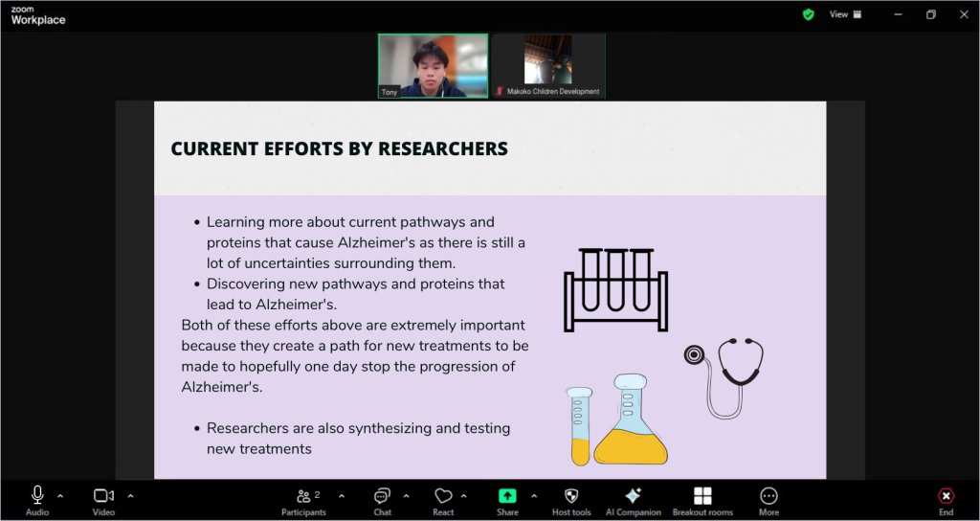This screenshot has height=521, width=980.
Task: Click the test tube rack illustration
Action: [x=616, y=289]
